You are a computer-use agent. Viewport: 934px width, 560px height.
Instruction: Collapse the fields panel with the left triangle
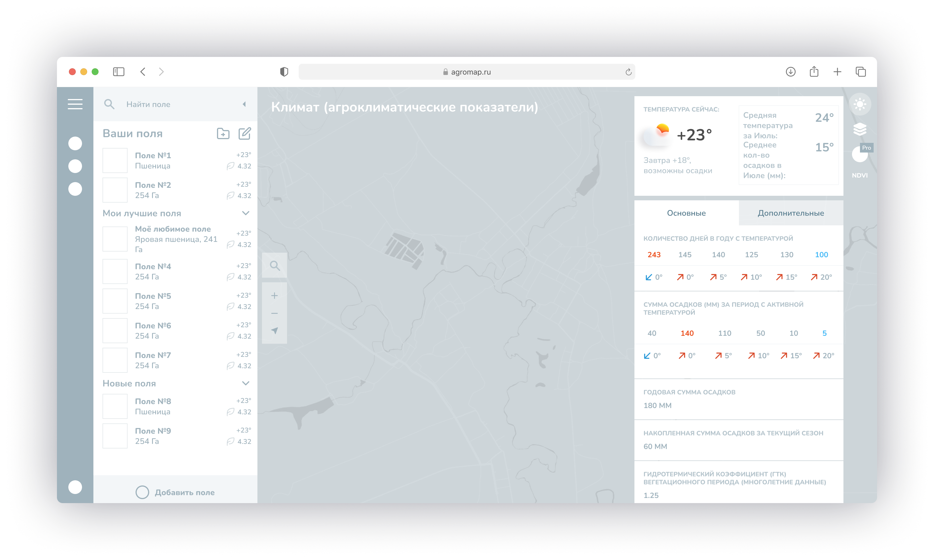(244, 104)
